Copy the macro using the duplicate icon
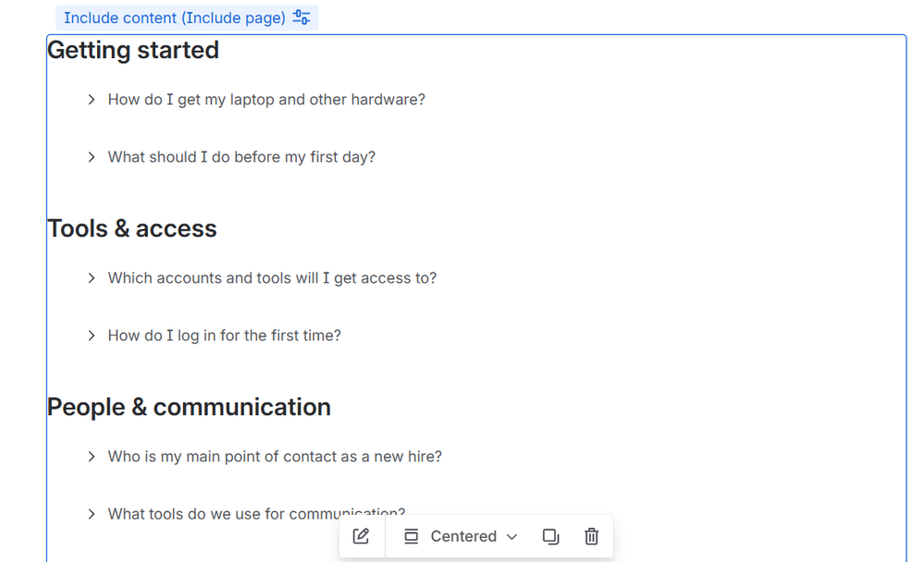This screenshot has height=562, width=924. pos(550,536)
